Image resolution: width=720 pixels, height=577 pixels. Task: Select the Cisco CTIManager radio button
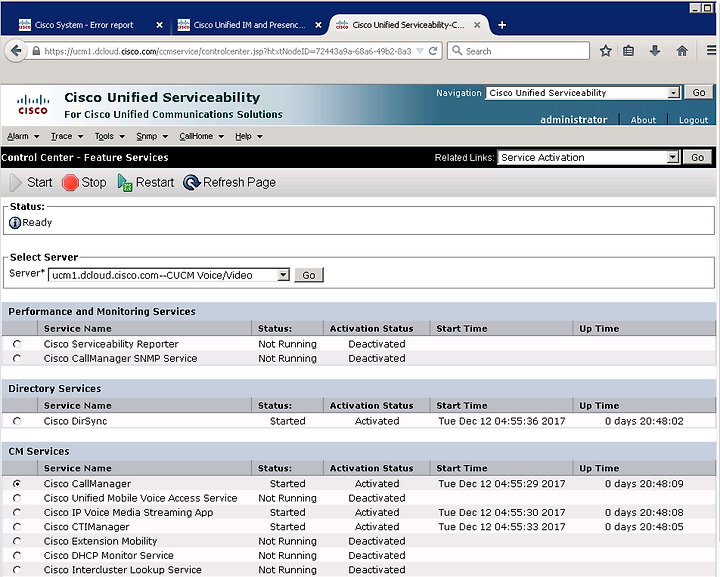[x=17, y=527]
